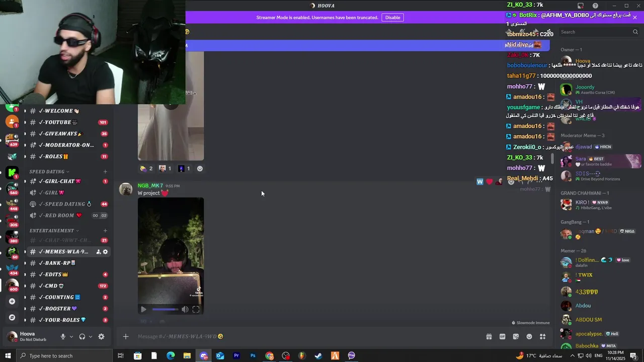The width and height of the screenshot is (644, 362).
Task: Open add reaction smiley under the image
Action: click(x=200, y=168)
